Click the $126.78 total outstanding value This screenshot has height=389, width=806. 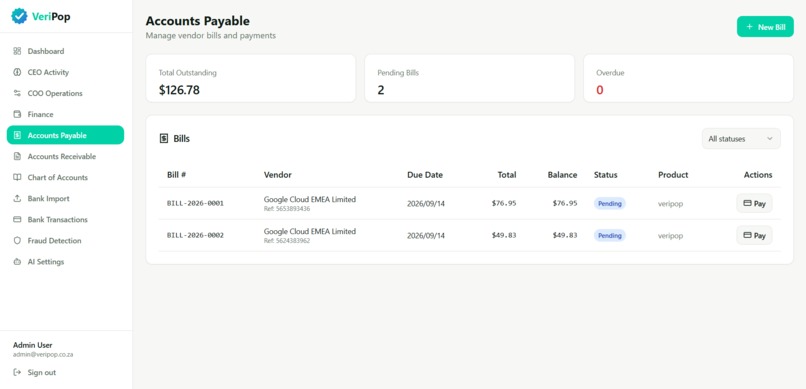179,90
